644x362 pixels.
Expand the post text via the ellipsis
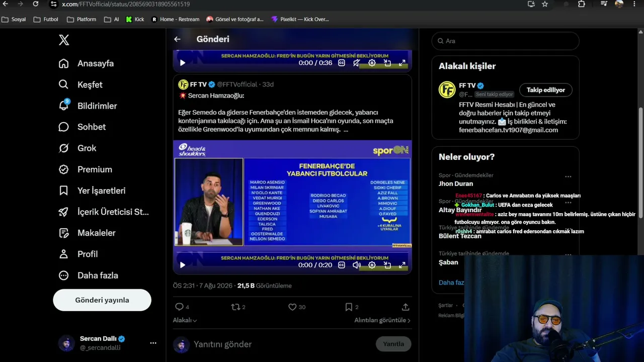[x=346, y=130]
